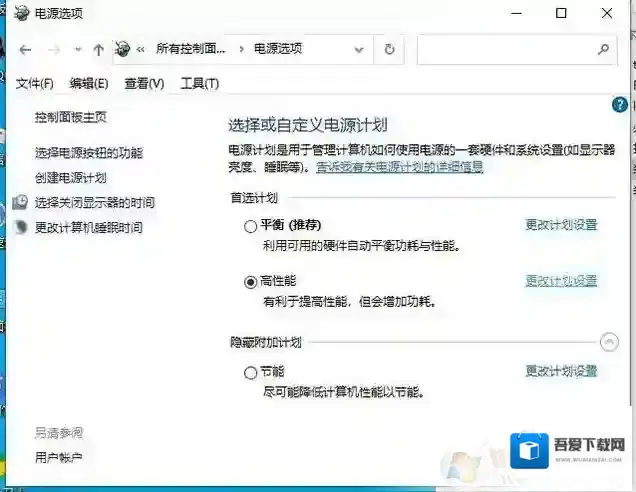The width and height of the screenshot is (636, 492).
Task: Select the 高性能 power plan
Action: pos(250,281)
